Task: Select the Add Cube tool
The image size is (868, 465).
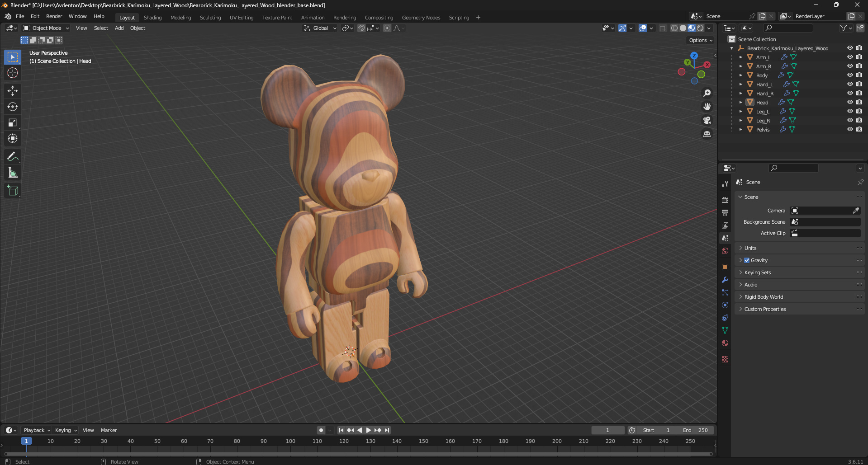Action: (13, 191)
